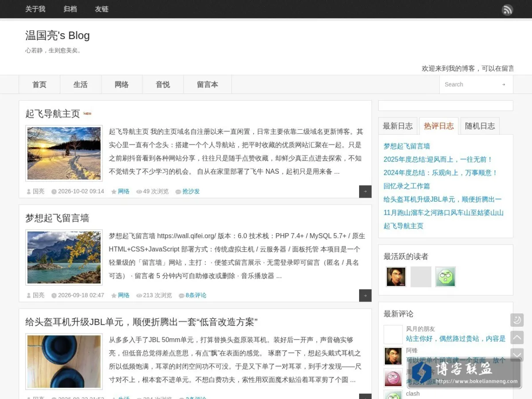The height and width of the screenshot is (399, 532).
Task: Click 网络 category link under 起飞导航主页 post
Action: [124, 192]
